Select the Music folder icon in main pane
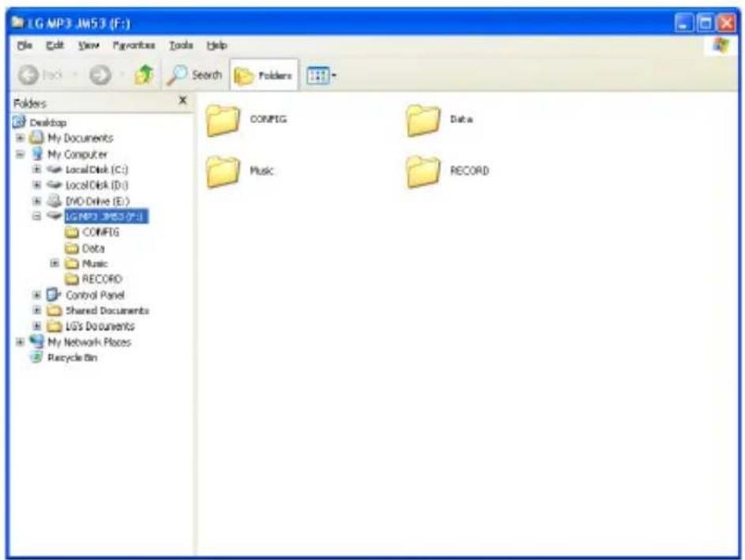This screenshot has width=745, height=560. click(x=223, y=171)
